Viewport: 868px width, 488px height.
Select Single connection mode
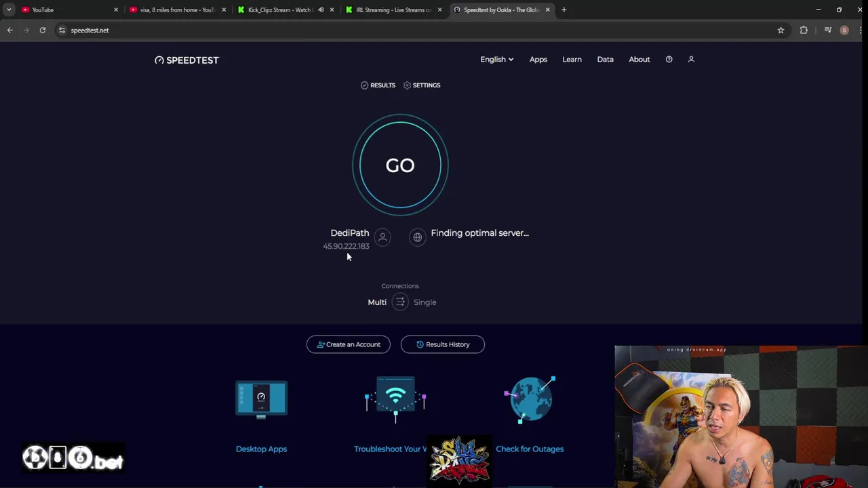425,302
